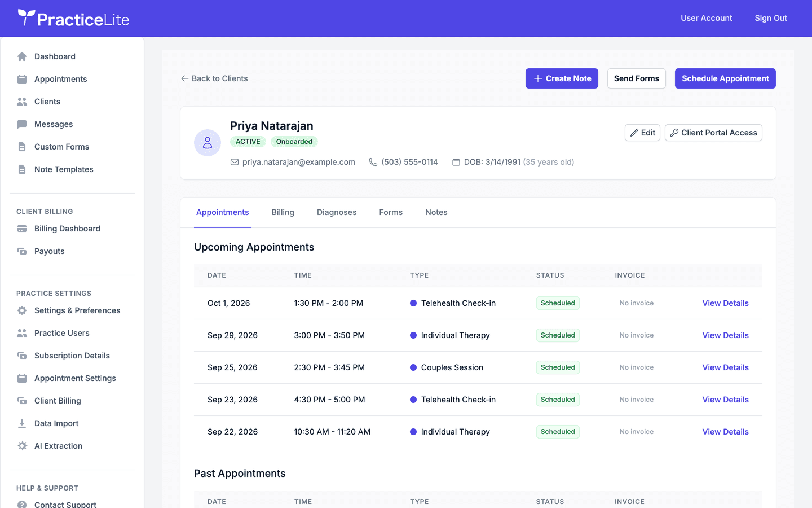This screenshot has height=508, width=812.
Task: Click the Send Forms button
Action: (x=637, y=78)
